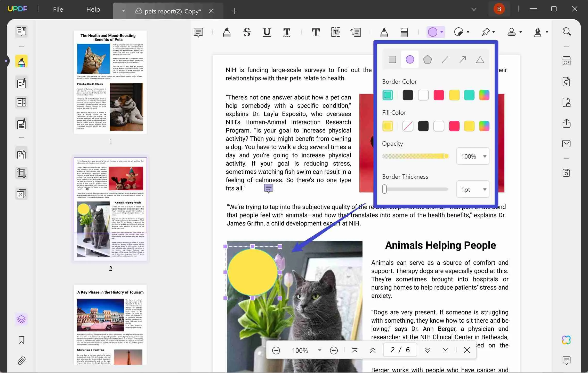Choose the rectangle shape option
The image size is (588, 373).
tap(392, 60)
